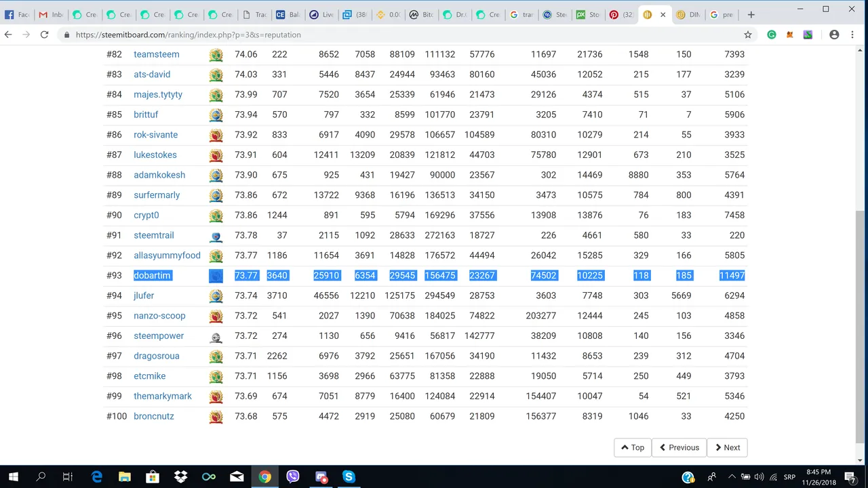
Task: Switch to the Balance CE tab
Action: tap(288, 14)
